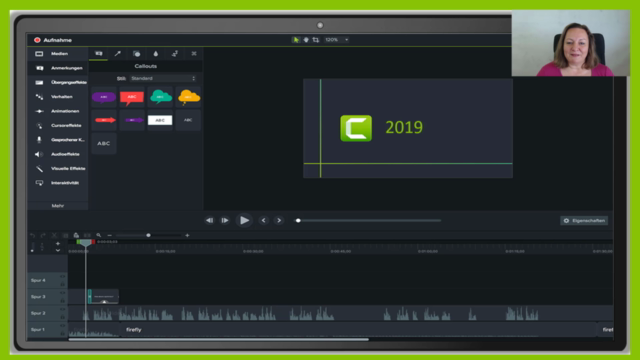The height and width of the screenshot is (360, 640).
Task: Pick the purple speech bubble callout
Action: (x=104, y=97)
